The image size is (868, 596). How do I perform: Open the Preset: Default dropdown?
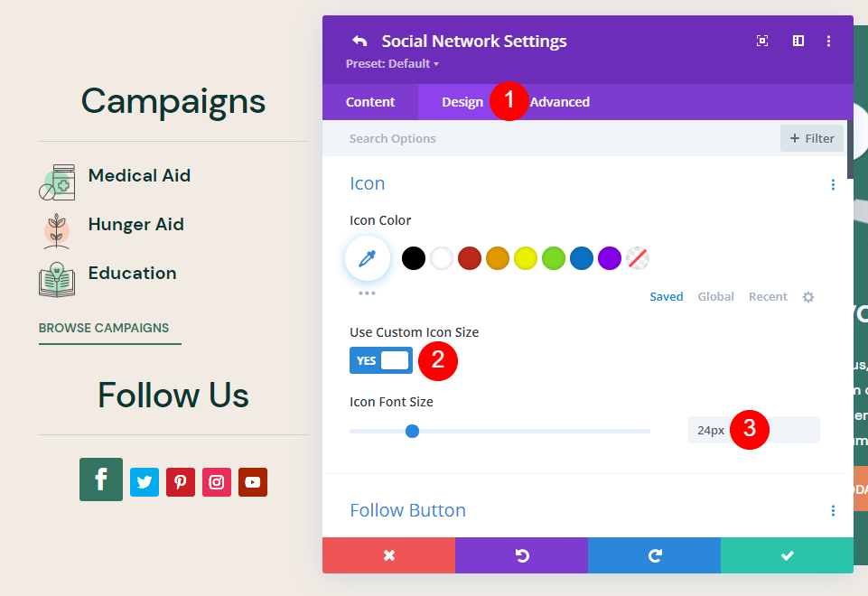(x=392, y=64)
